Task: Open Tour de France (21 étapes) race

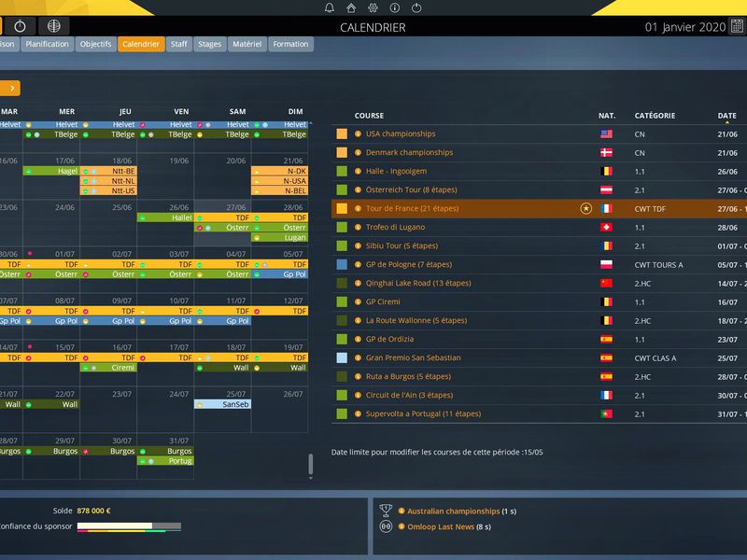Action: point(412,208)
